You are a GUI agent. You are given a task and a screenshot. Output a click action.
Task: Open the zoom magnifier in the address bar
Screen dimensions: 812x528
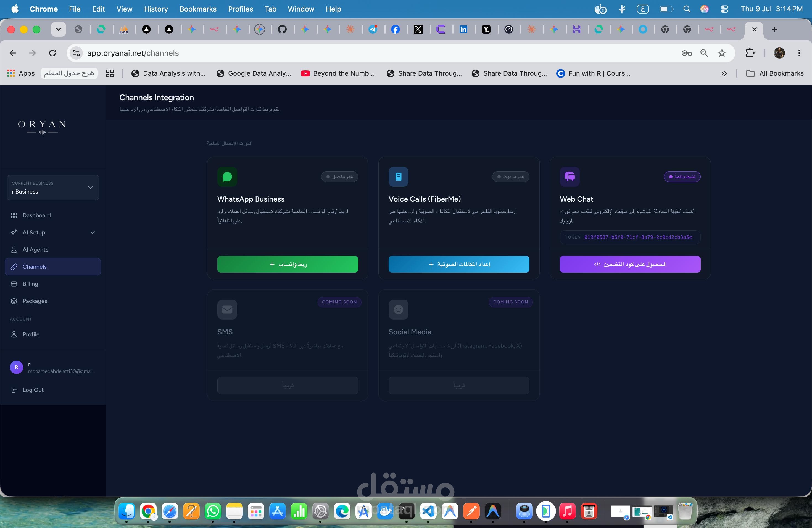click(x=704, y=53)
